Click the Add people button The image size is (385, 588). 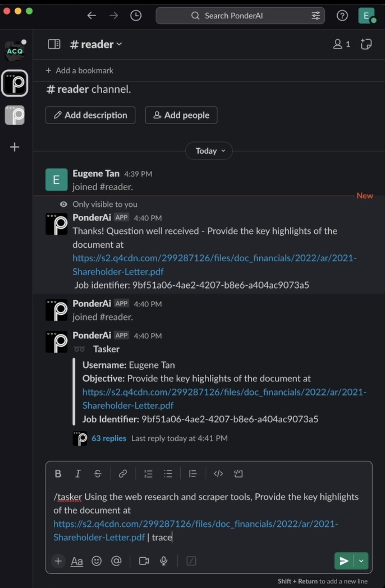tap(181, 115)
